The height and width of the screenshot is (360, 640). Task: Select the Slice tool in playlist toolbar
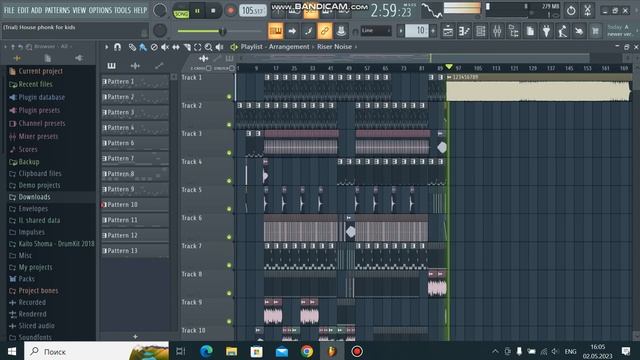point(187,47)
